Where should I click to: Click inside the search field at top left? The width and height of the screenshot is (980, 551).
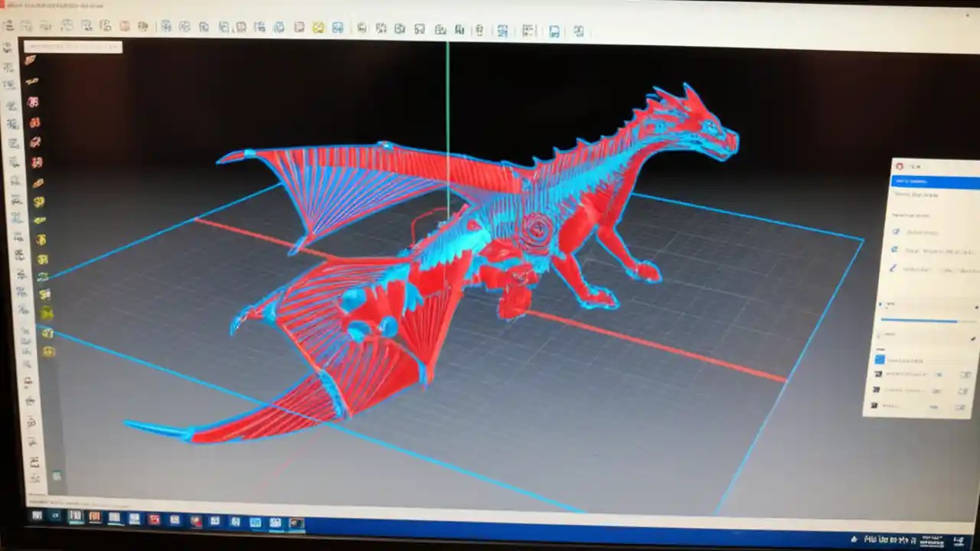click(x=73, y=47)
